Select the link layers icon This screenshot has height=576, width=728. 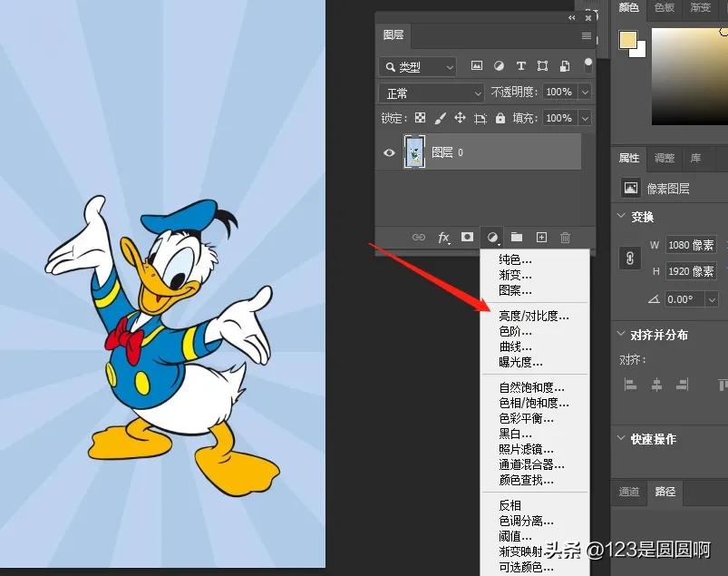(x=419, y=237)
